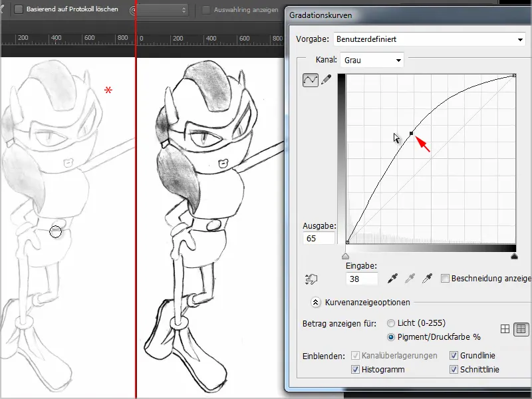Uncheck the Histogramm checkbox
This screenshot has height=399, width=532.
[x=355, y=370]
